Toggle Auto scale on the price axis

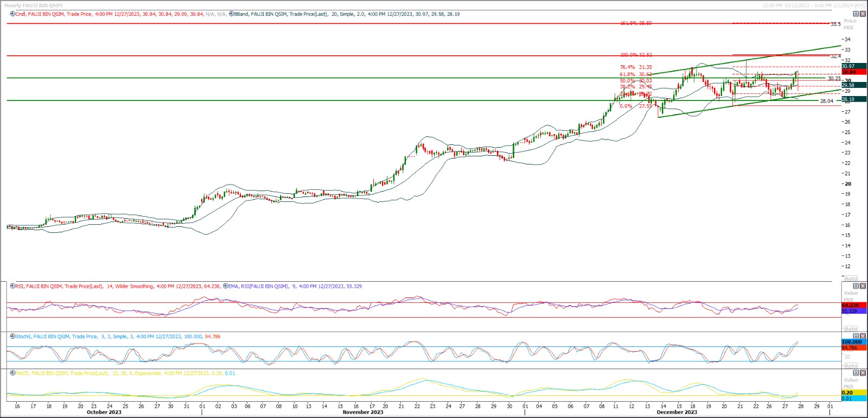pos(851,278)
